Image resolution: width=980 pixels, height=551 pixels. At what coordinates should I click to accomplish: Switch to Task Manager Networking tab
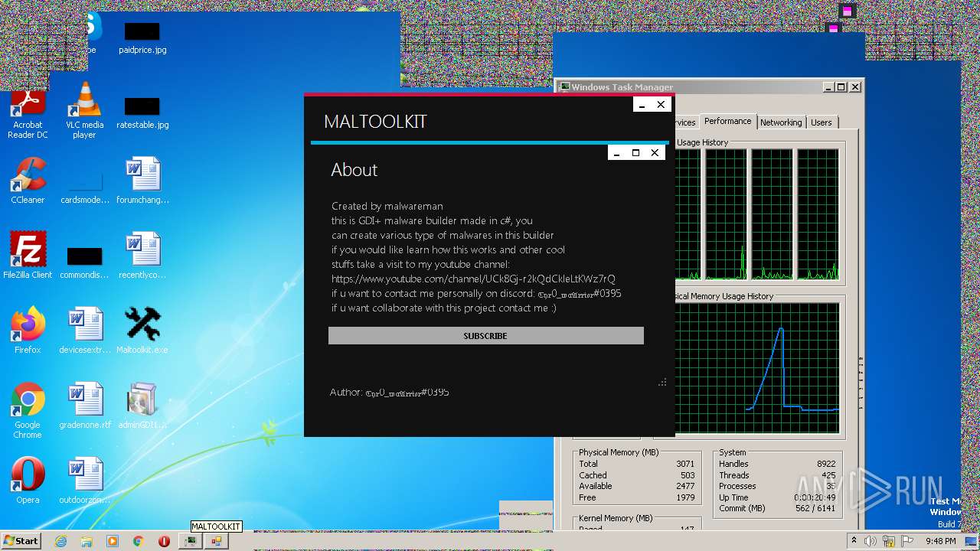coord(781,122)
